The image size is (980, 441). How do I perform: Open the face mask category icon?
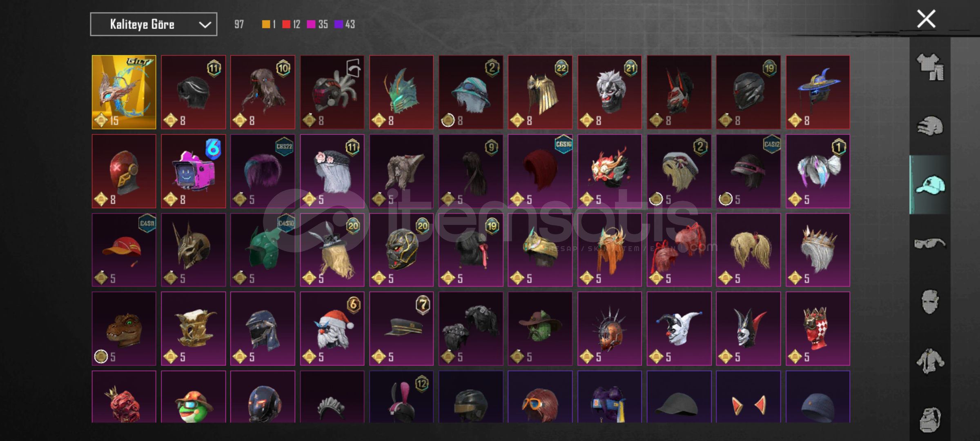pyautogui.click(x=930, y=302)
